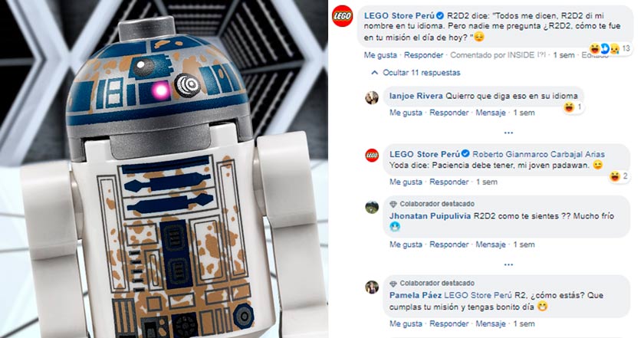Open the three-dot menu below Jhonatan's comment

508,264
